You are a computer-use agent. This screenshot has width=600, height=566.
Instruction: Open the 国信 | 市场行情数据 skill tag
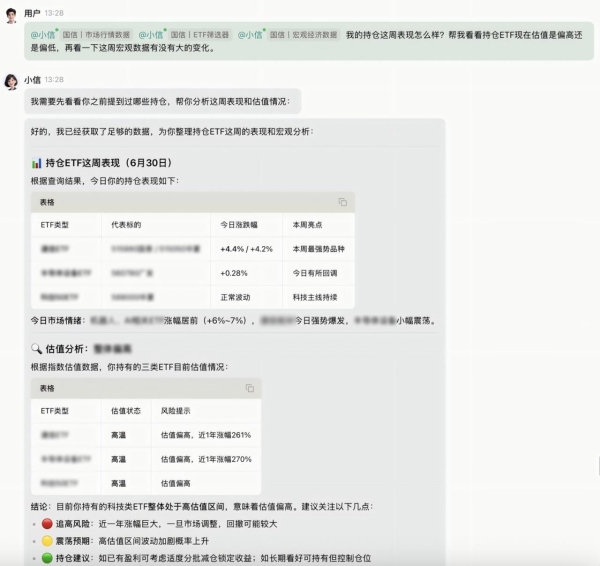(96, 35)
